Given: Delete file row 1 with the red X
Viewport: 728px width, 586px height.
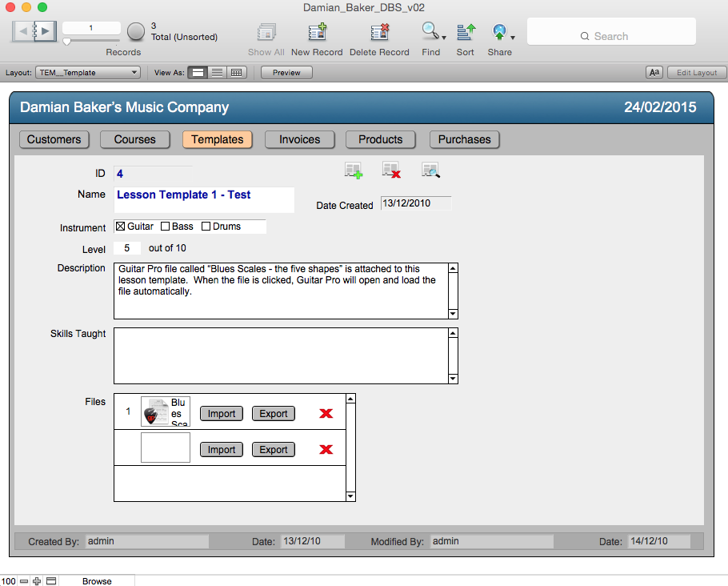Looking at the screenshot, I should coord(326,413).
